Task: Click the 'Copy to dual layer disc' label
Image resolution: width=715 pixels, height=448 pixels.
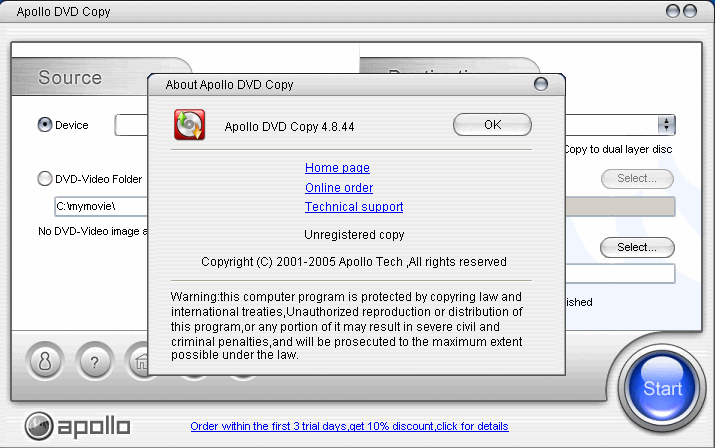Action: (x=618, y=149)
